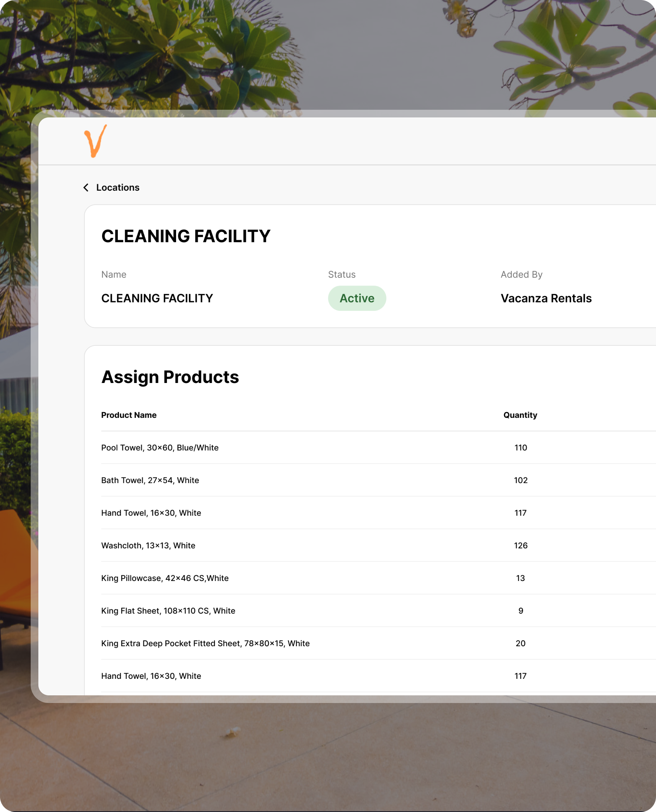The image size is (656, 812).
Task: Select the Pool Towel, 30×60, Blue/White row
Action: [160, 447]
